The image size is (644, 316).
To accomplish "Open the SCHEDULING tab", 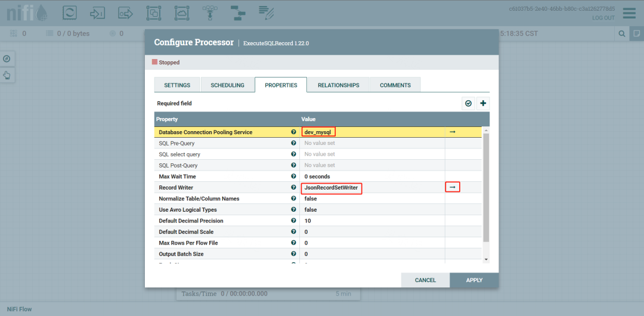I will 228,85.
